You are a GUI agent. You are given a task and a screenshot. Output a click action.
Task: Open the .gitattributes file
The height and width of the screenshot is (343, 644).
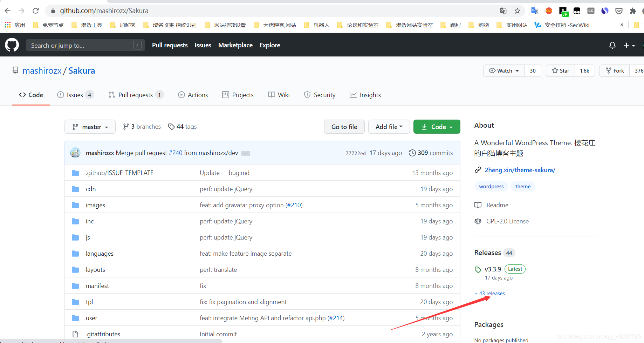tap(103, 334)
